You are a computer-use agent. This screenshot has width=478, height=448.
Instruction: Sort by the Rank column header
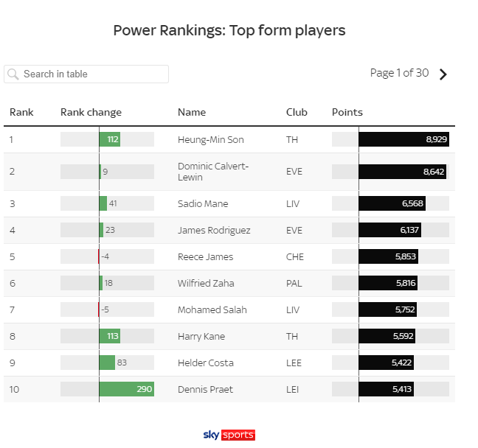coord(21,113)
